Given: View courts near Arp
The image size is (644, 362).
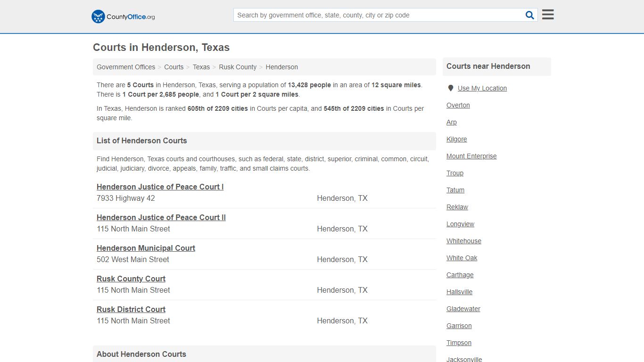Looking at the screenshot, I should (452, 122).
